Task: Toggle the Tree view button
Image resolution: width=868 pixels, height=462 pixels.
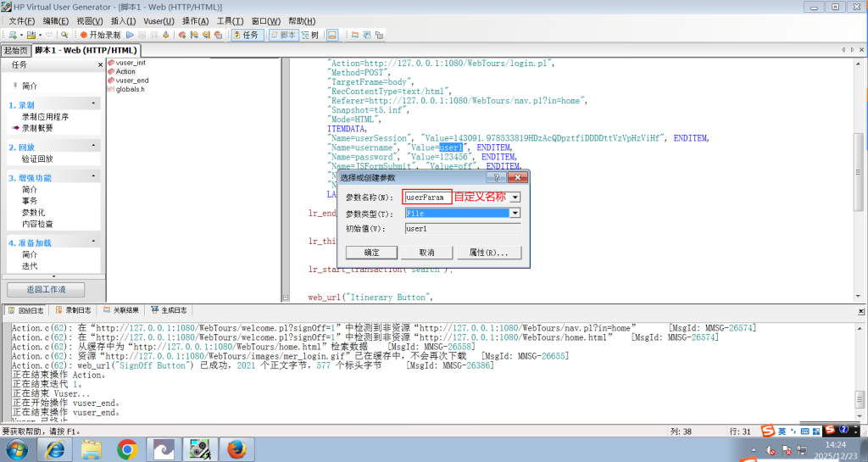Action: (x=310, y=35)
